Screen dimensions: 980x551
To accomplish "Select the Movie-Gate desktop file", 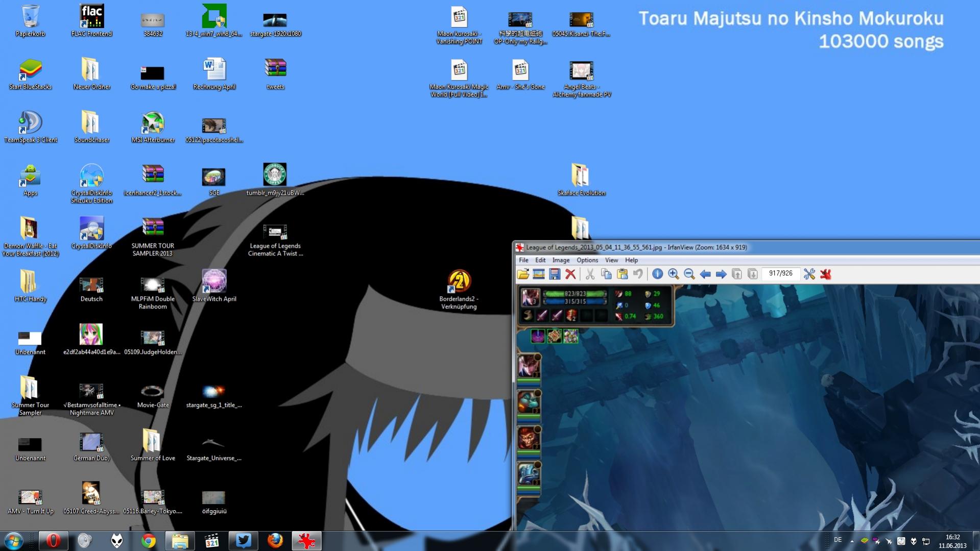I will coord(153,396).
